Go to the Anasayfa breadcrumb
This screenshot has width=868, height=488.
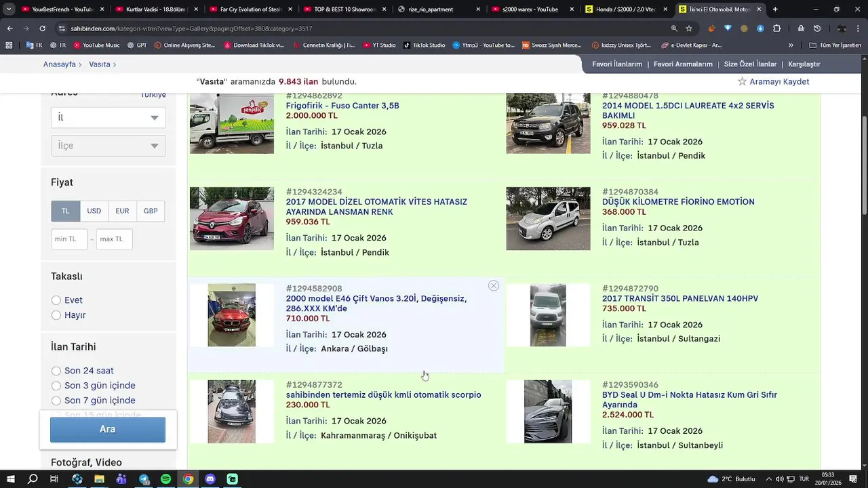point(60,64)
